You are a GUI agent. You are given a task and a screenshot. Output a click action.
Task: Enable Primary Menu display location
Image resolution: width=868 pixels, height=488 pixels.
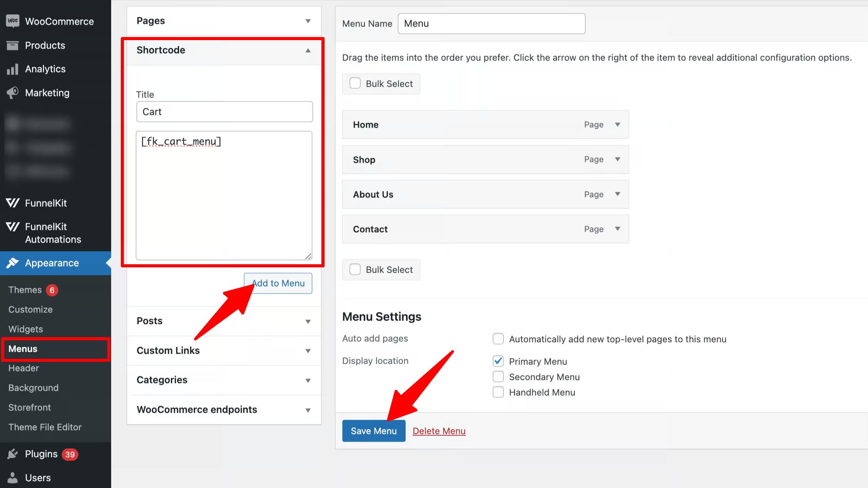pos(498,360)
